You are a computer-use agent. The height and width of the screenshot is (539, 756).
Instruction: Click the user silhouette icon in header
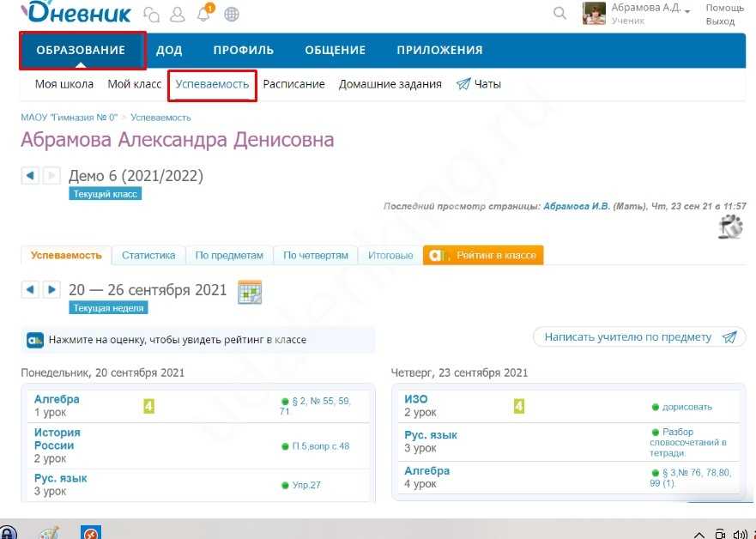coord(177,14)
